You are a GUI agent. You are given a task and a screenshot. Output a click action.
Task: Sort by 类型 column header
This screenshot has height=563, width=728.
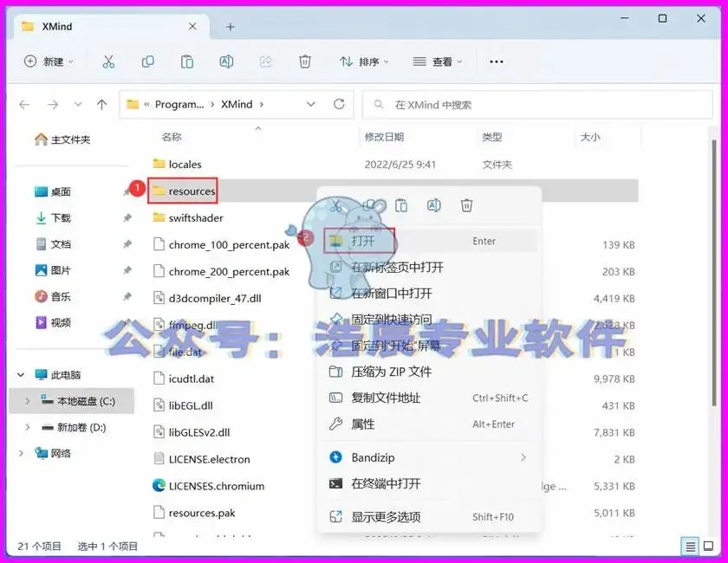coord(492,137)
